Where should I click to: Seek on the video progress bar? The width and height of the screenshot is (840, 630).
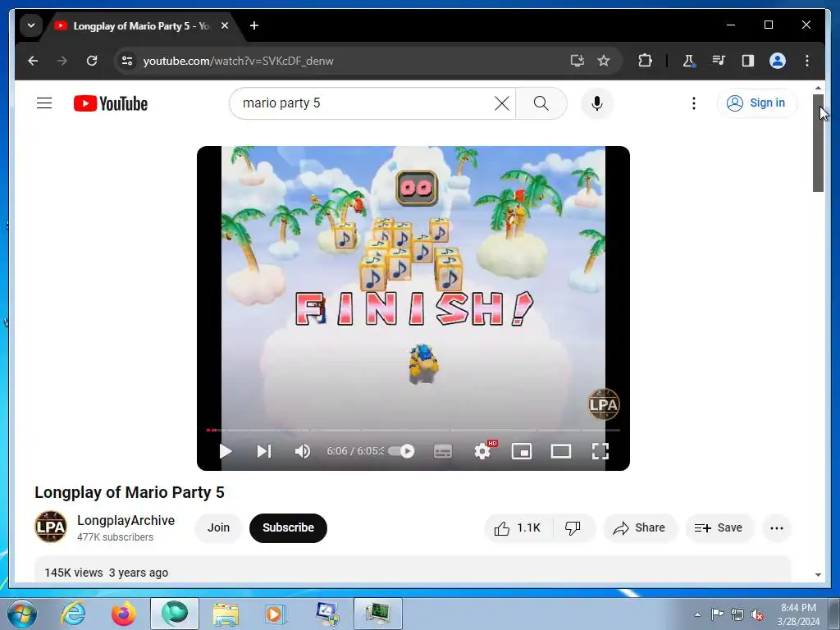coord(413,430)
